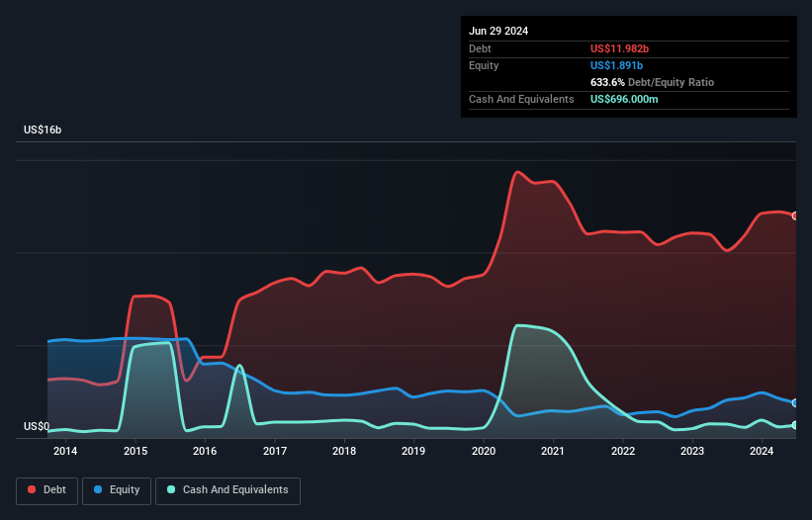This screenshot has height=520, width=812.
Task: Click the 633.6% Debt/Equity Ratio text
Action: (652, 82)
